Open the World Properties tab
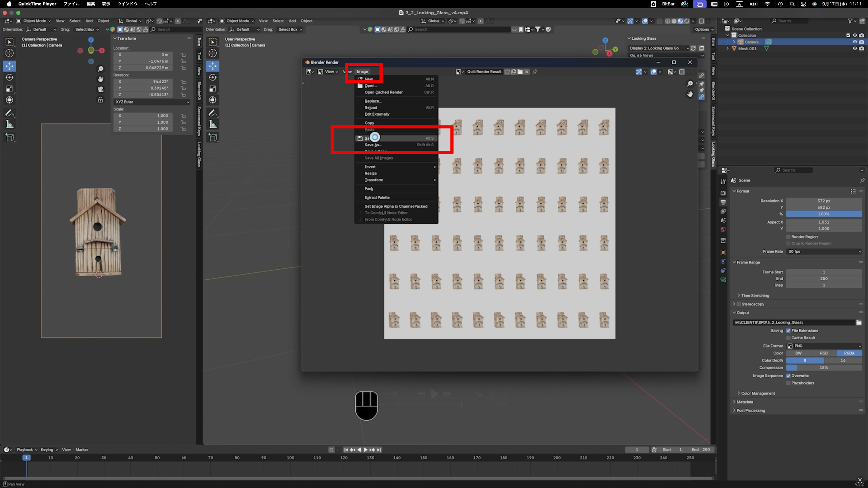Screen dimensions: 868x488 [x=723, y=229]
